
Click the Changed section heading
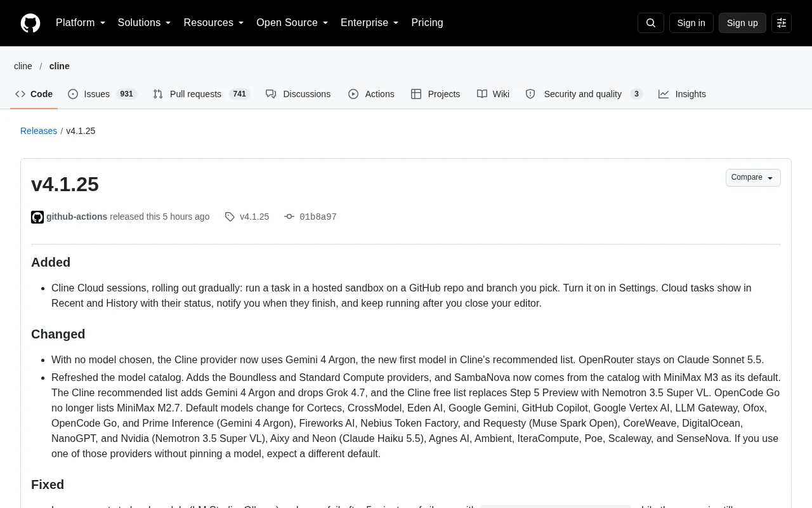[58, 334]
